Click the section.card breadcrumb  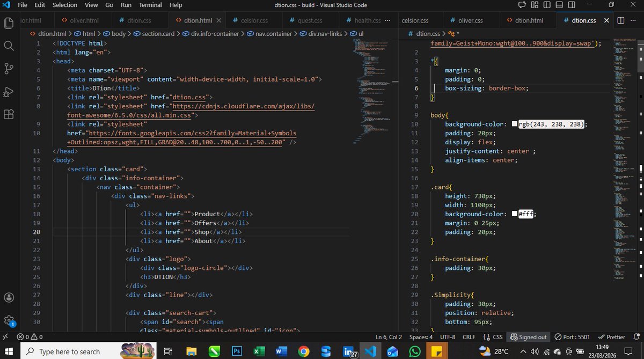pos(154,34)
